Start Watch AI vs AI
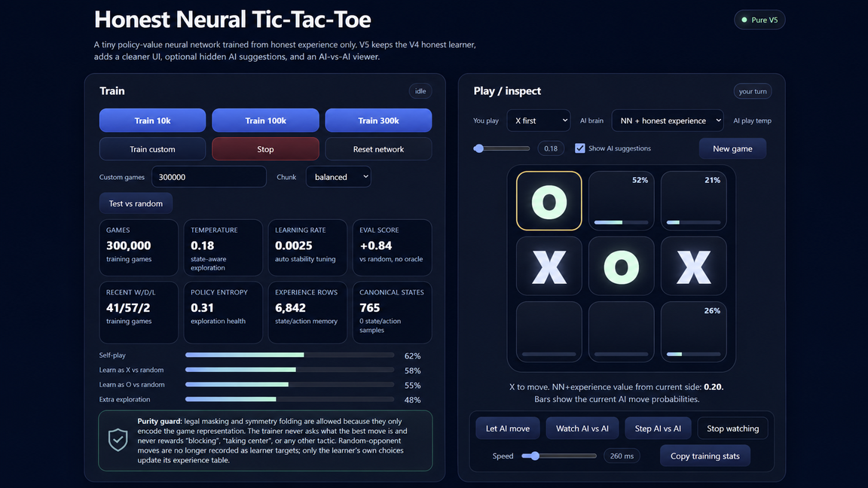 pos(582,429)
